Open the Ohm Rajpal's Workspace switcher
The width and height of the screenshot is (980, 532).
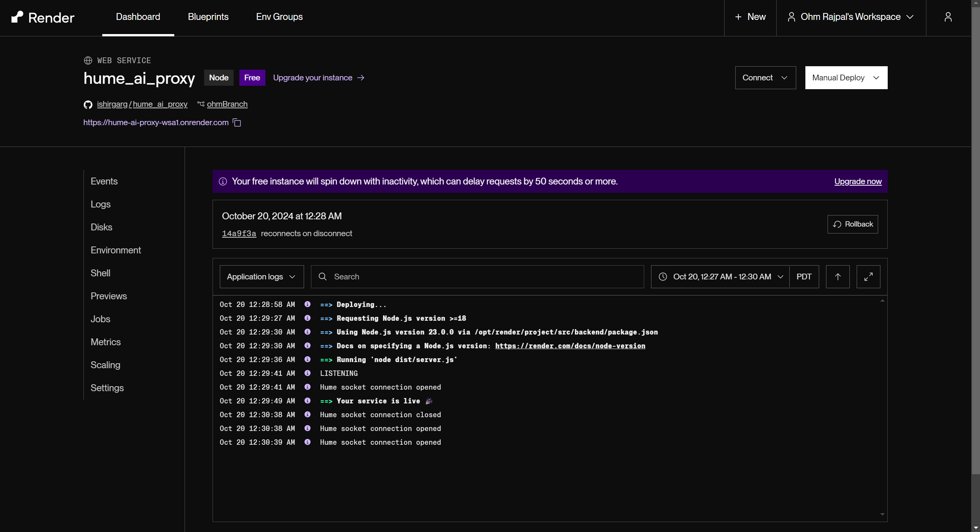pyautogui.click(x=851, y=17)
